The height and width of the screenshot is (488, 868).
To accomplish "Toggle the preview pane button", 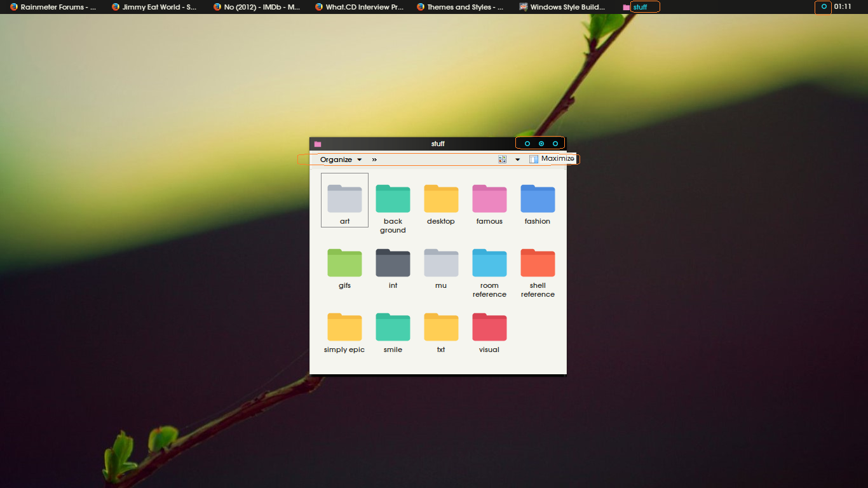I will click(x=534, y=159).
